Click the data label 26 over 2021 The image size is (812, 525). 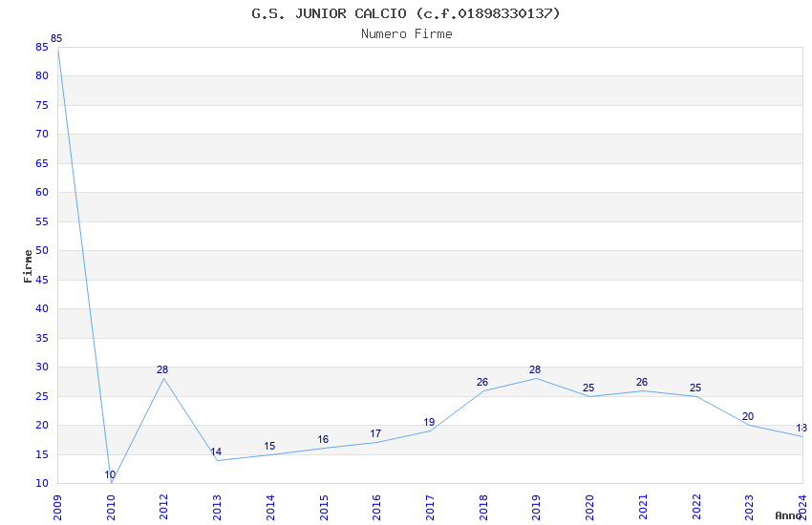click(642, 382)
